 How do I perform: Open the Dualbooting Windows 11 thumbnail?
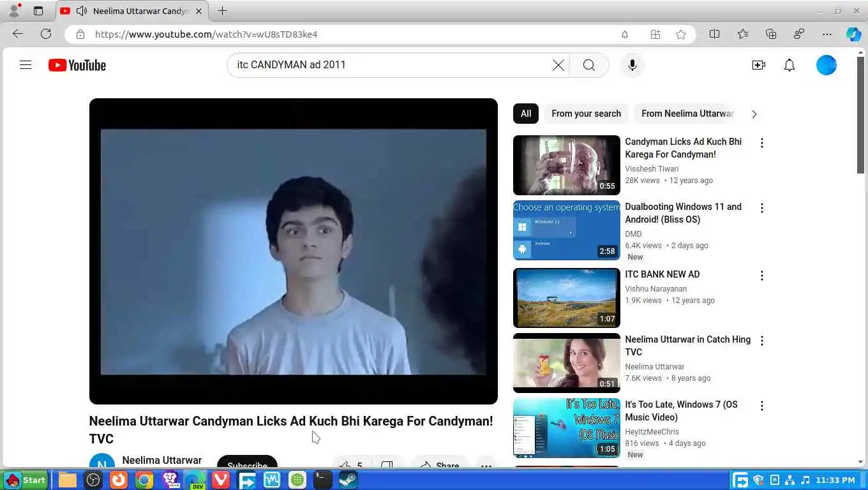pos(567,230)
